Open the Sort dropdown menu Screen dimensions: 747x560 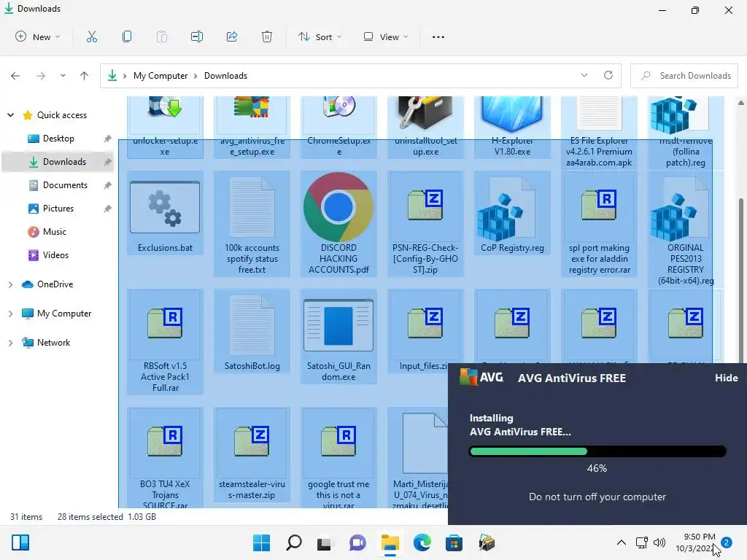click(x=320, y=36)
